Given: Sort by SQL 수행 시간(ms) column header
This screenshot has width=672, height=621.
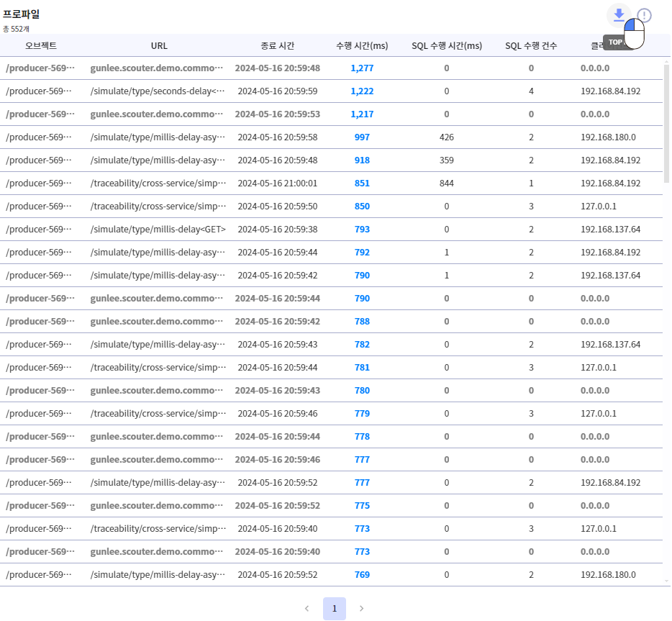Looking at the screenshot, I should [x=446, y=46].
